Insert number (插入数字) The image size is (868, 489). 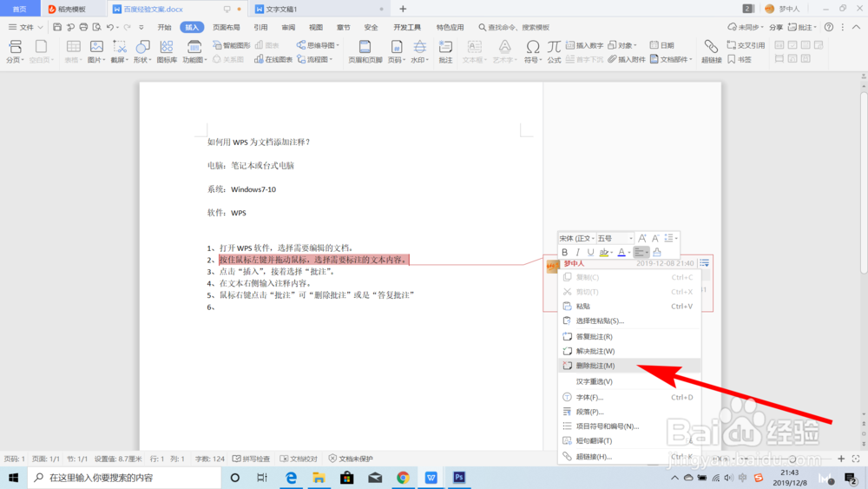[584, 45]
